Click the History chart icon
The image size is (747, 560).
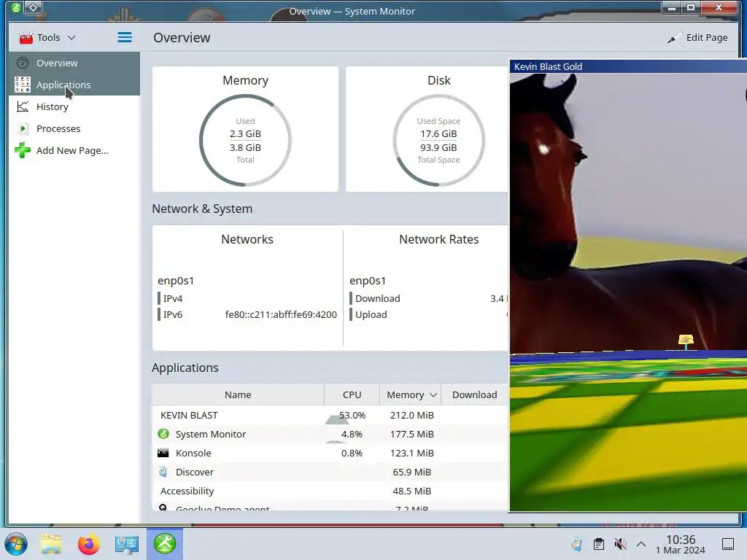[x=23, y=106]
